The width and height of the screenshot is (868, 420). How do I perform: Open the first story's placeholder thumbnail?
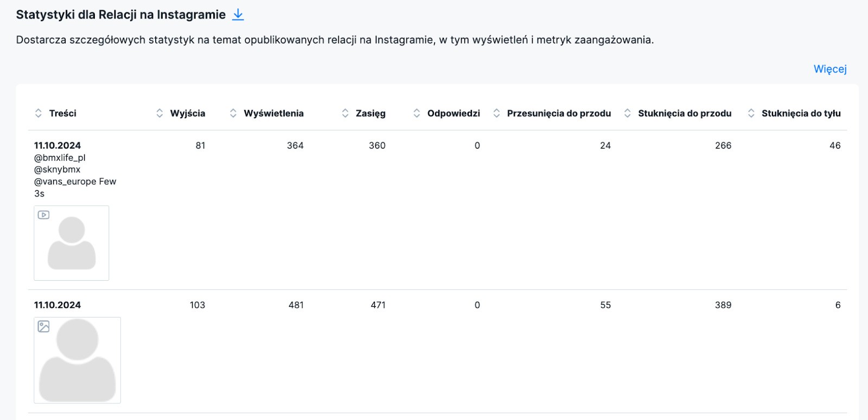coord(72,243)
